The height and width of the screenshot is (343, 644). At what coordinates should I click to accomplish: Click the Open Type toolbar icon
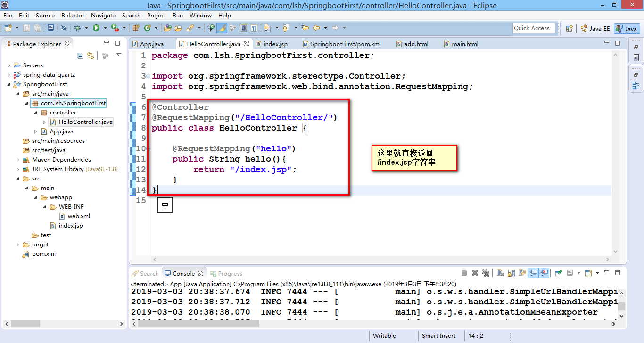pyautogui.click(x=167, y=28)
